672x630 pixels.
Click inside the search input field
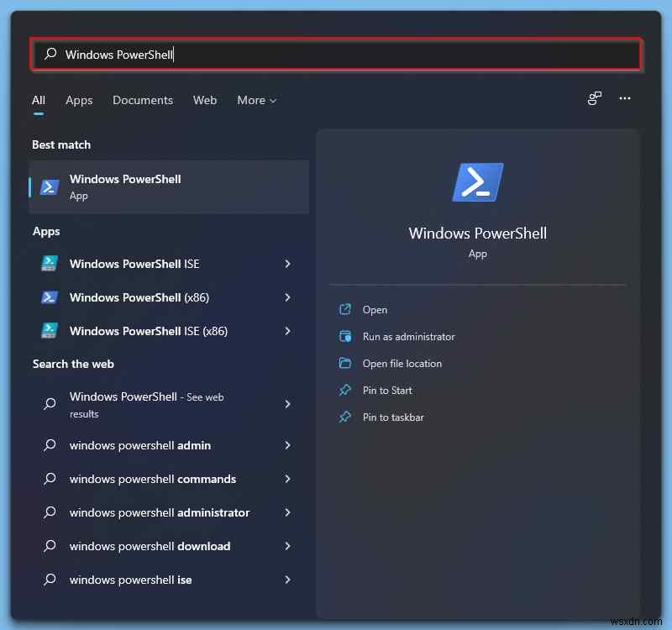(252, 54)
